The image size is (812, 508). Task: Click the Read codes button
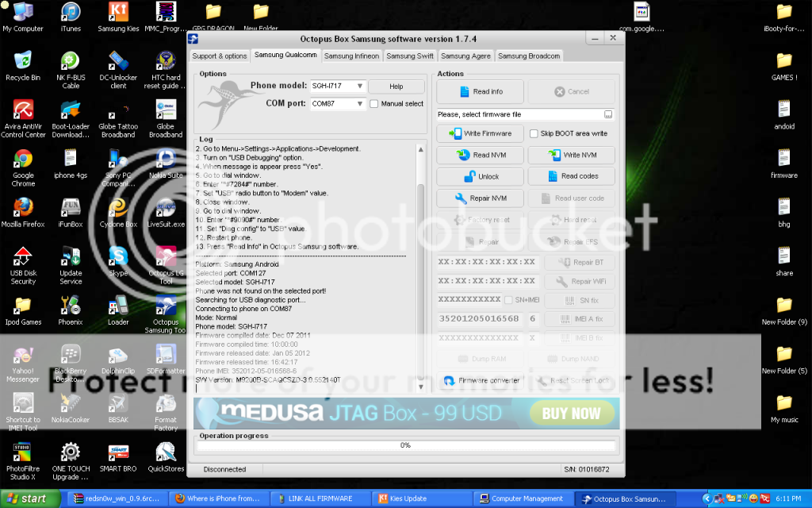pos(571,176)
